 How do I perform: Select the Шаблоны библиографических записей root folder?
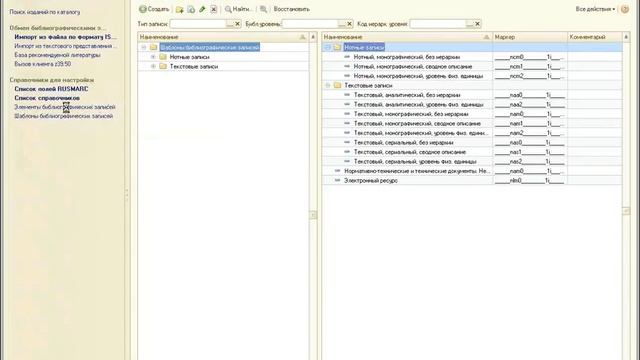point(209,47)
